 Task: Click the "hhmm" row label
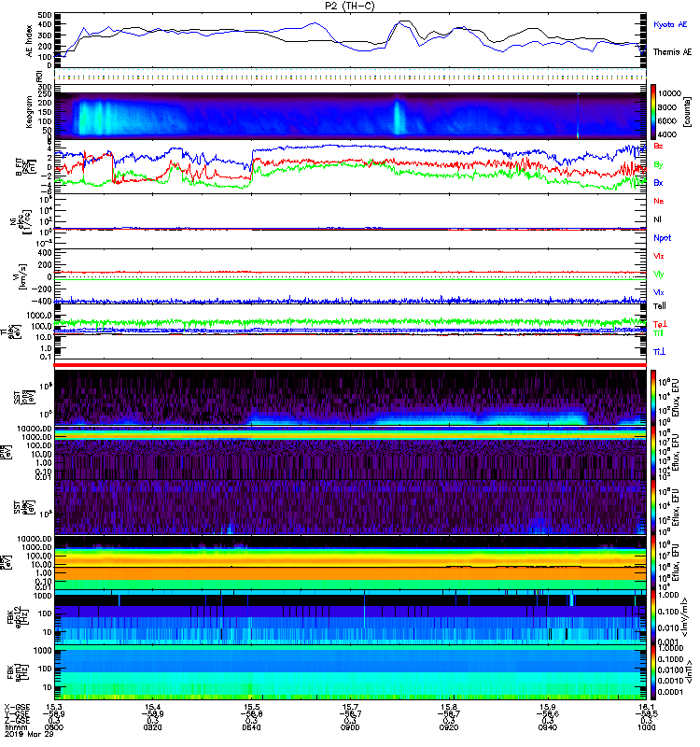[x=15, y=727]
